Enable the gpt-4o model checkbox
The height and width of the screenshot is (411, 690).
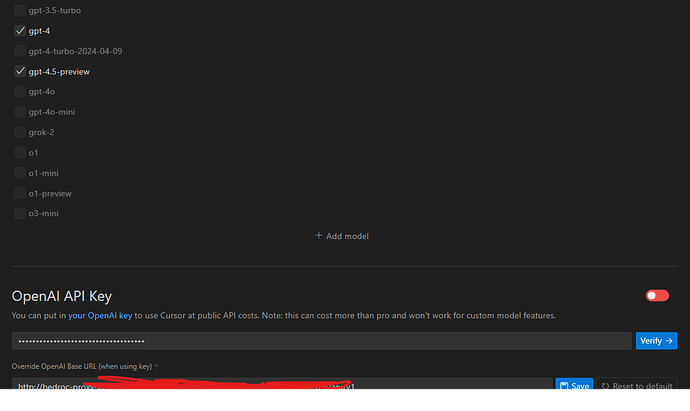[x=20, y=92]
